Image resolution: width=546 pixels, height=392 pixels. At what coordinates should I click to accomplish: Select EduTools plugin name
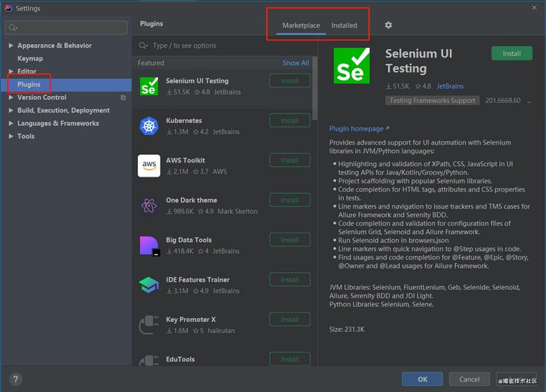180,359
